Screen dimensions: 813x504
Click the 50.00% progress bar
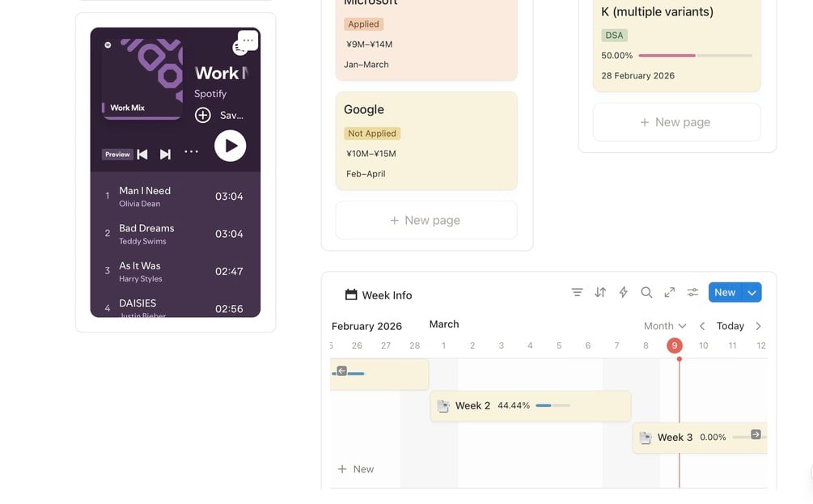(x=695, y=56)
